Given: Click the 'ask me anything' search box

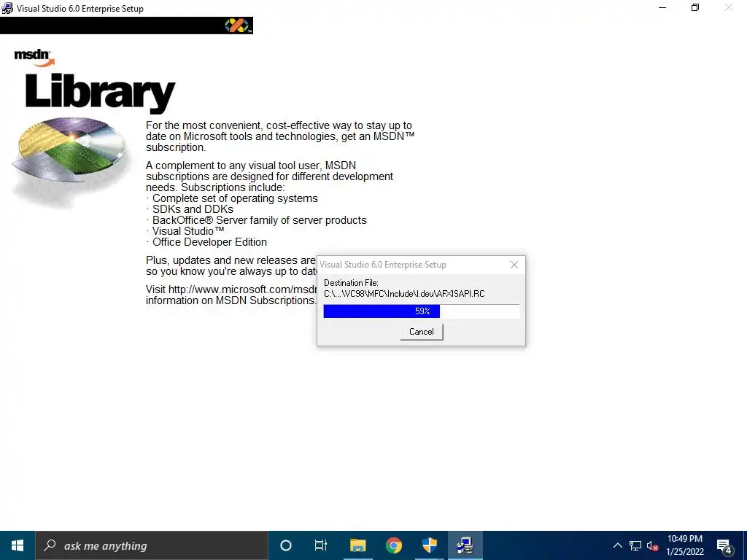Looking at the screenshot, I should (x=152, y=545).
